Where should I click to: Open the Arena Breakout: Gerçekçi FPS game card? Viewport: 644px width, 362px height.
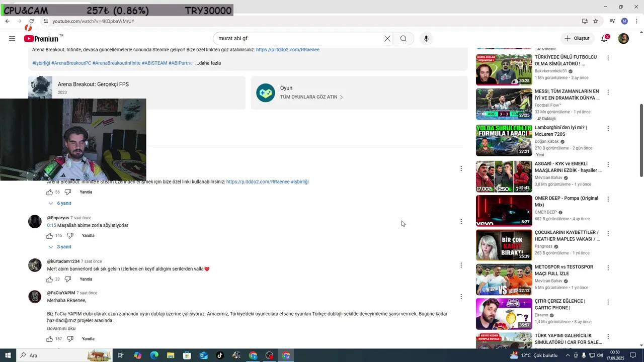coord(136,93)
